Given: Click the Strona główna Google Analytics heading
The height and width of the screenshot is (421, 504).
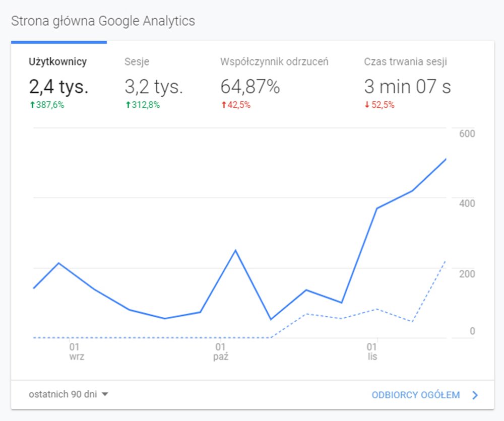Looking at the screenshot, I should (x=103, y=21).
